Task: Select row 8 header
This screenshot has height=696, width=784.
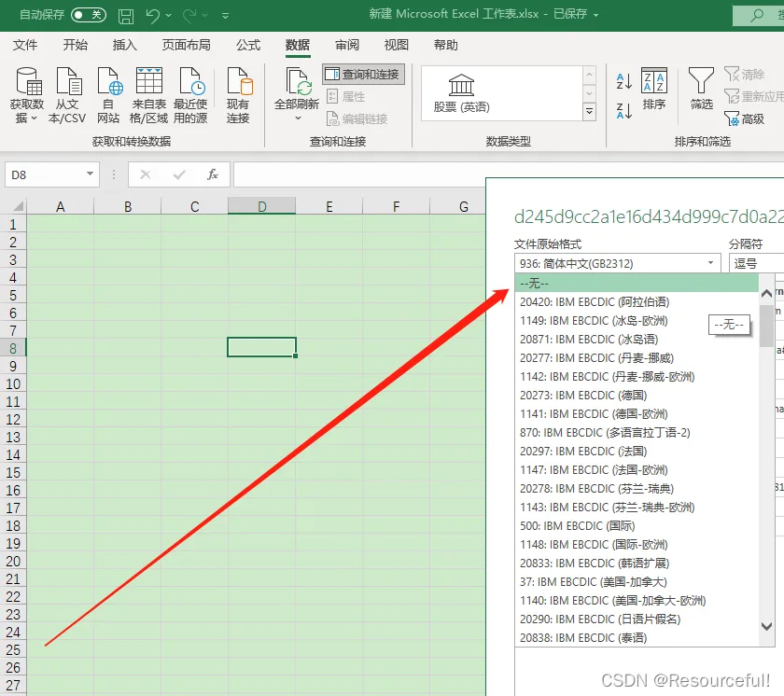Action: pyautogui.click(x=13, y=348)
